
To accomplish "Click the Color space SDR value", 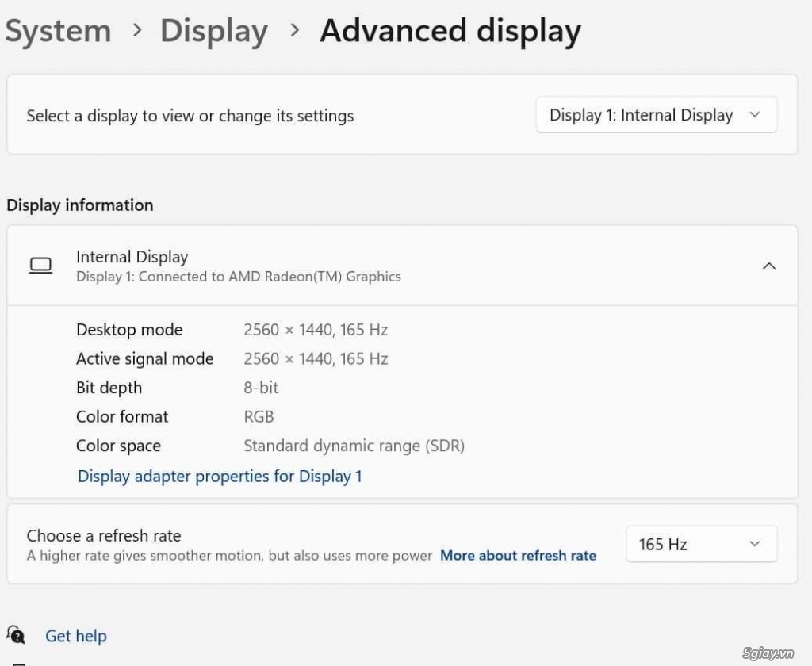I will (x=354, y=446).
